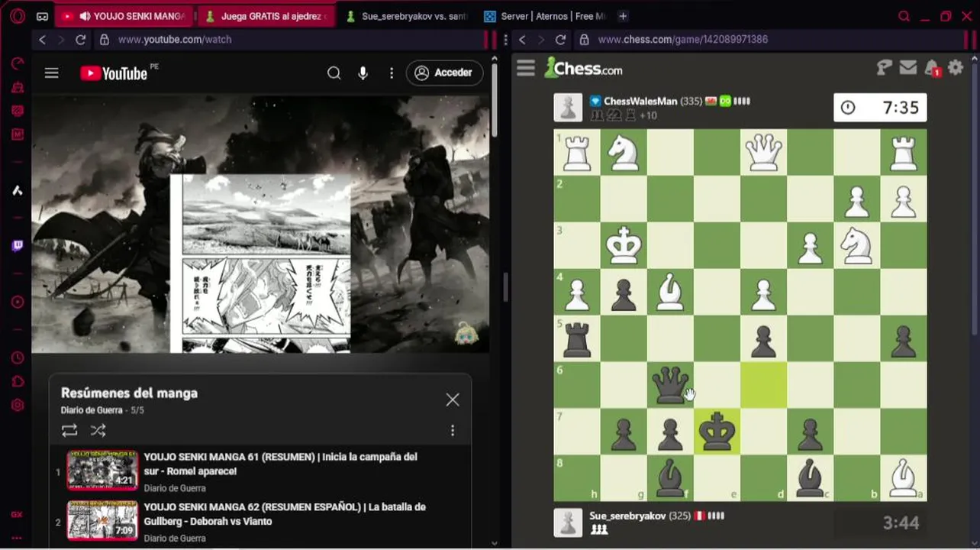Select the white king on g3
The width and height of the screenshot is (980, 550).
(624, 245)
